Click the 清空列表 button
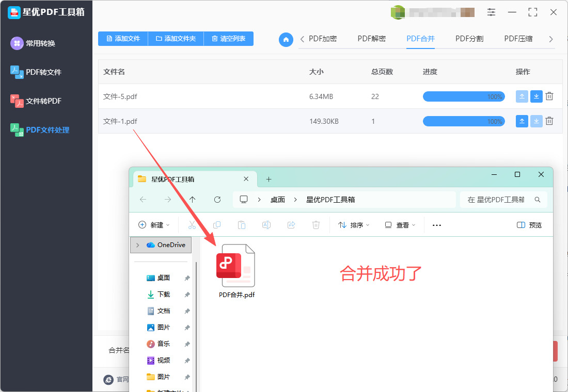 (229, 39)
